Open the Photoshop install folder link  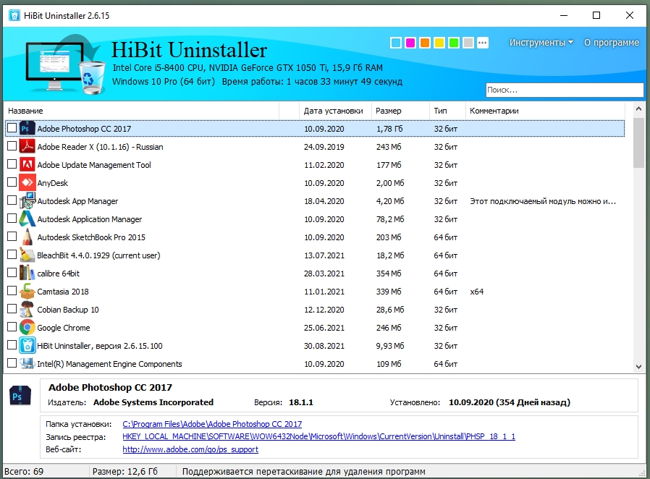[x=212, y=424]
